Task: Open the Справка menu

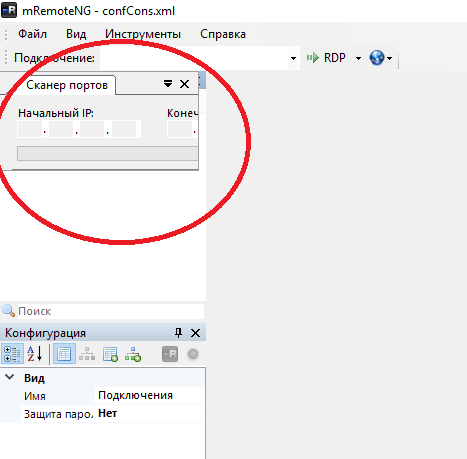Action: [223, 34]
